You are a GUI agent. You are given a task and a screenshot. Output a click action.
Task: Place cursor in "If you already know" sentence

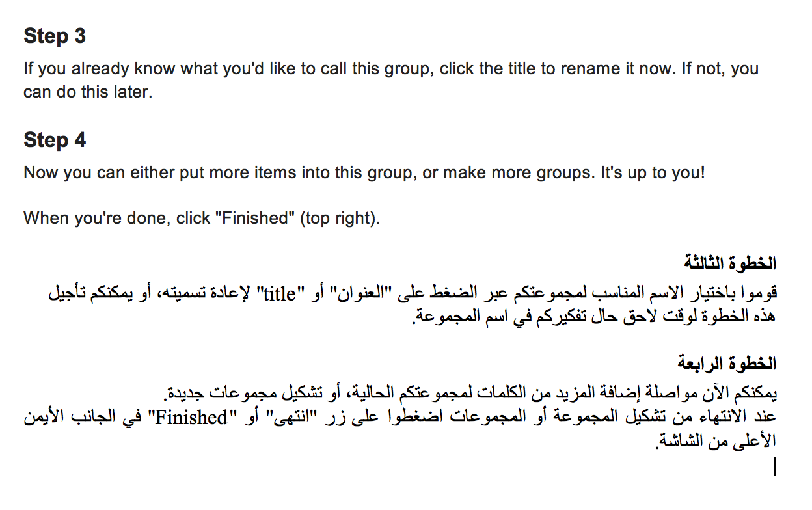391,68
